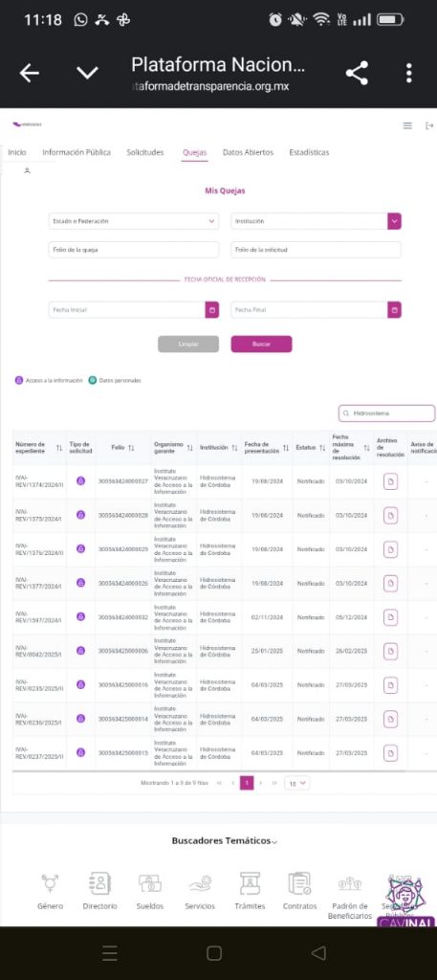This screenshot has height=980, width=437.
Task: Open calendar picker for Fecha Inicial
Action: (x=211, y=310)
